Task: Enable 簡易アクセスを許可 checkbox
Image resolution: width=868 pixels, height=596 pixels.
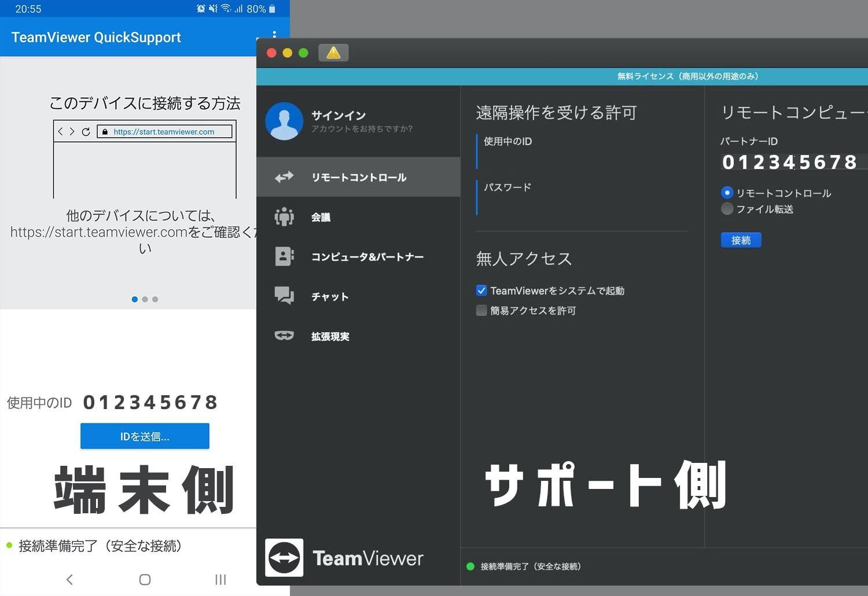Action: click(481, 310)
